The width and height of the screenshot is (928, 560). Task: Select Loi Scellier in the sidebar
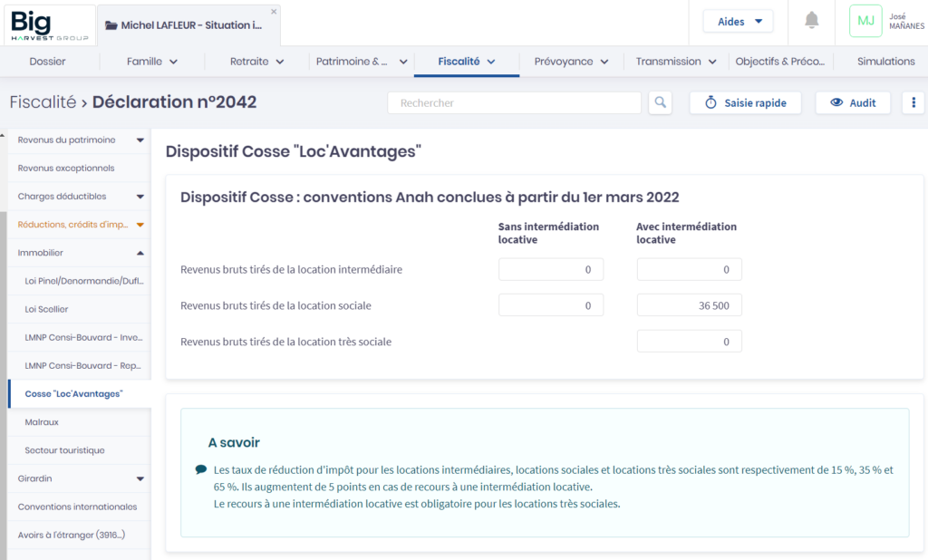click(46, 309)
